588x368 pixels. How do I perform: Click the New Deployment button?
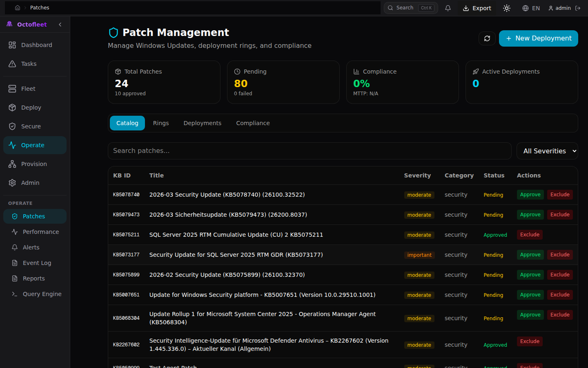[x=538, y=38]
